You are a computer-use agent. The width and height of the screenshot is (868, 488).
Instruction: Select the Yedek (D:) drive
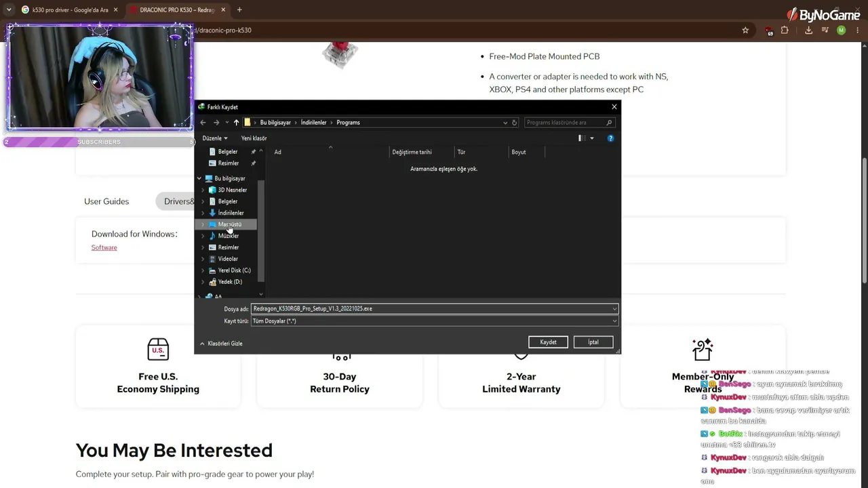point(230,282)
